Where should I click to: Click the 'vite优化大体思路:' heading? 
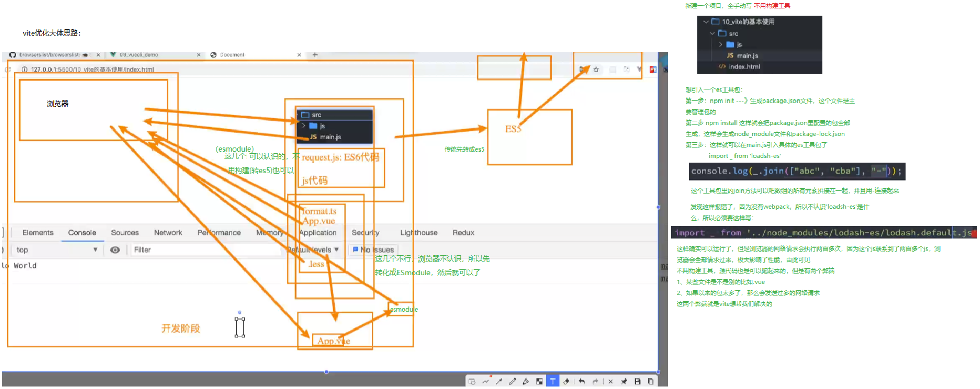(x=52, y=33)
